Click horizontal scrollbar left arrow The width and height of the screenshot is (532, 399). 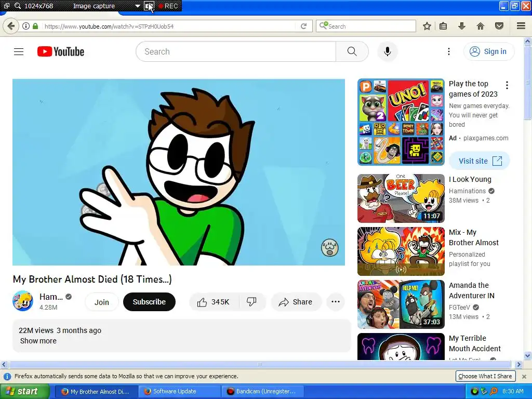point(4,365)
